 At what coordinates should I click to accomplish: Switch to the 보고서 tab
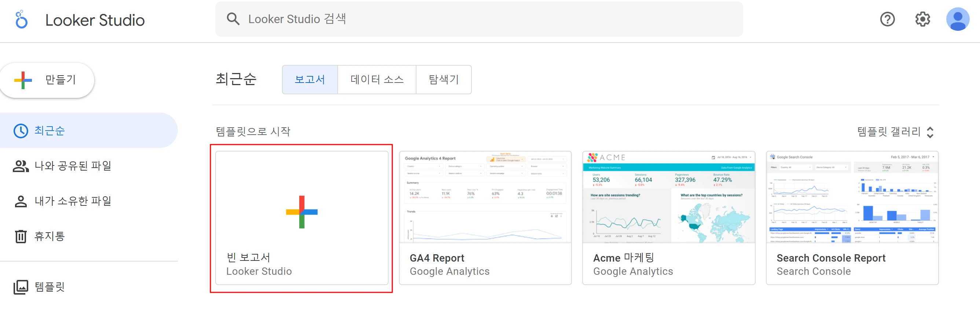click(x=310, y=79)
